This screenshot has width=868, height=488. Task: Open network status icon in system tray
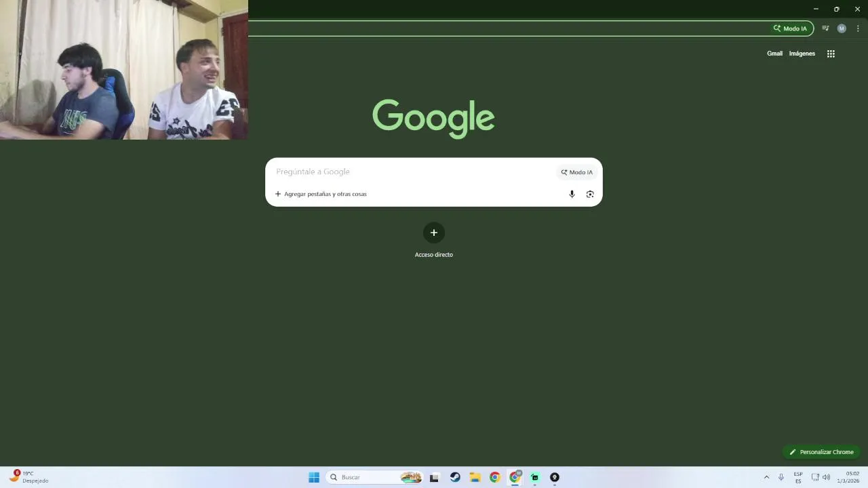click(816, 477)
